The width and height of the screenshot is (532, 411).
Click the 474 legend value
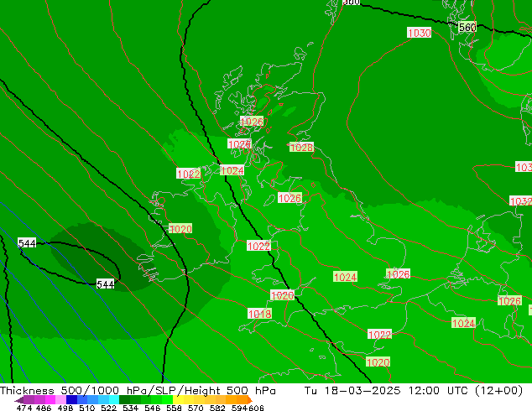(24, 408)
